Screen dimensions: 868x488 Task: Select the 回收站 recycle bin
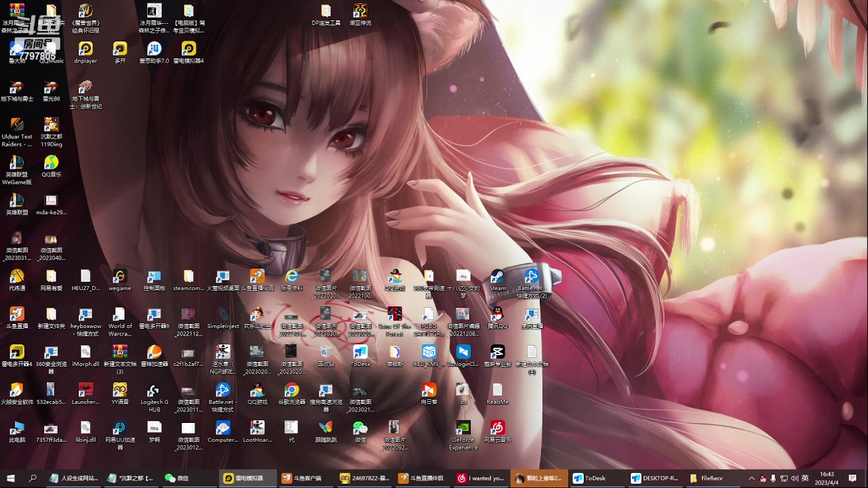[325, 356]
